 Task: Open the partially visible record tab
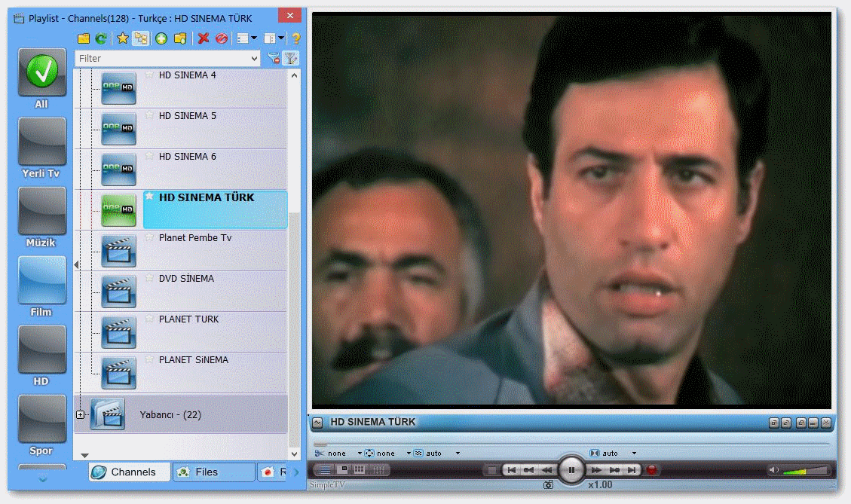point(273,472)
